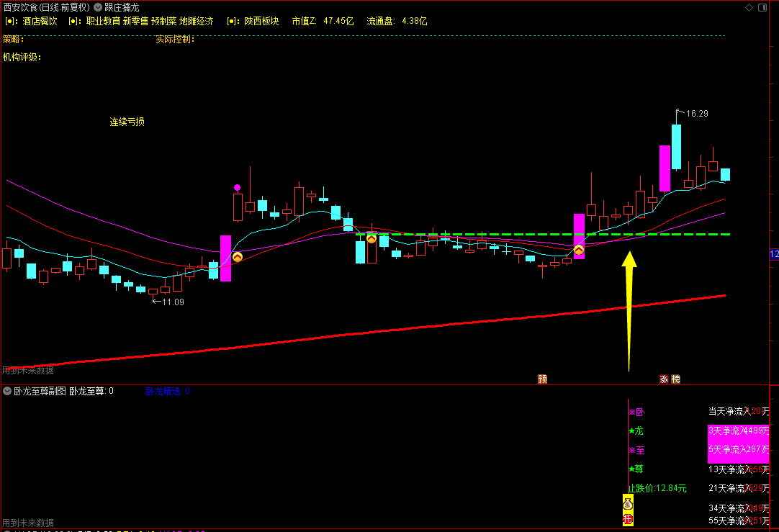Click the 11.09 low price label
Image resolution: width=779 pixels, height=532 pixels.
point(173,302)
